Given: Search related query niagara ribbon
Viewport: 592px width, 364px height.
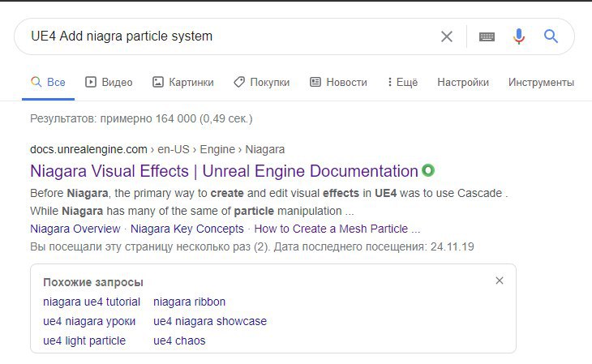Looking at the screenshot, I should [190, 302].
